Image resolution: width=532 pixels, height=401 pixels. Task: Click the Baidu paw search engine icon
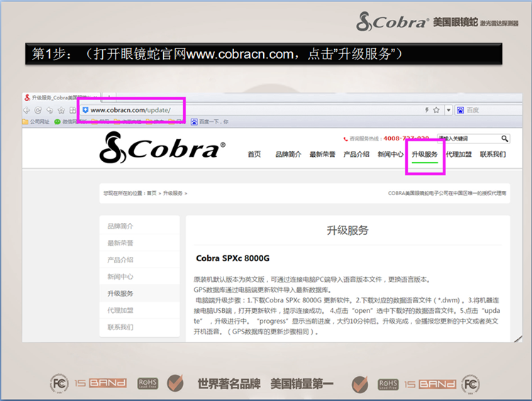[x=460, y=110]
